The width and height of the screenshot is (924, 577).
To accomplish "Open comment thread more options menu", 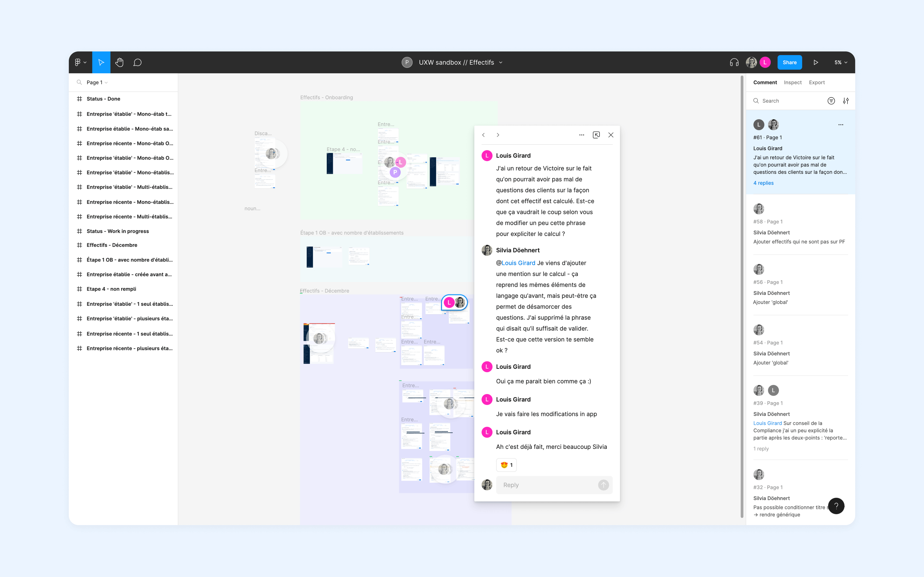I will pos(582,135).
